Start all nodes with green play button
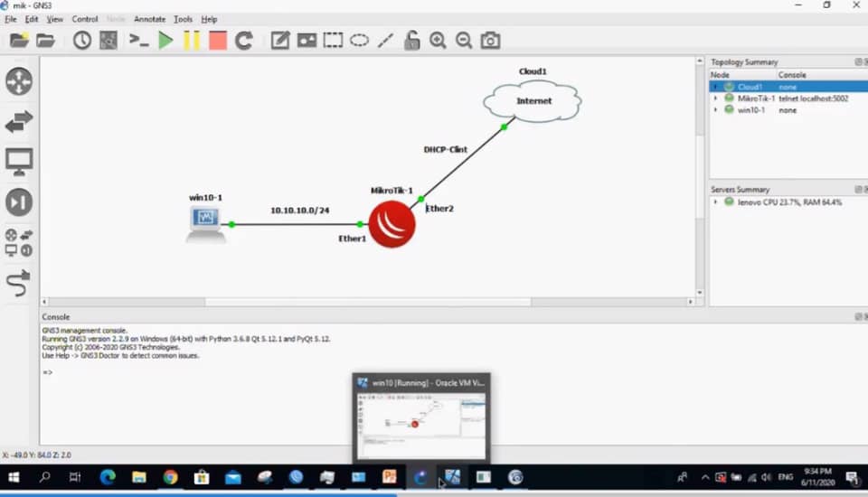This screenshot has height=497, width=868. point(165,40)
